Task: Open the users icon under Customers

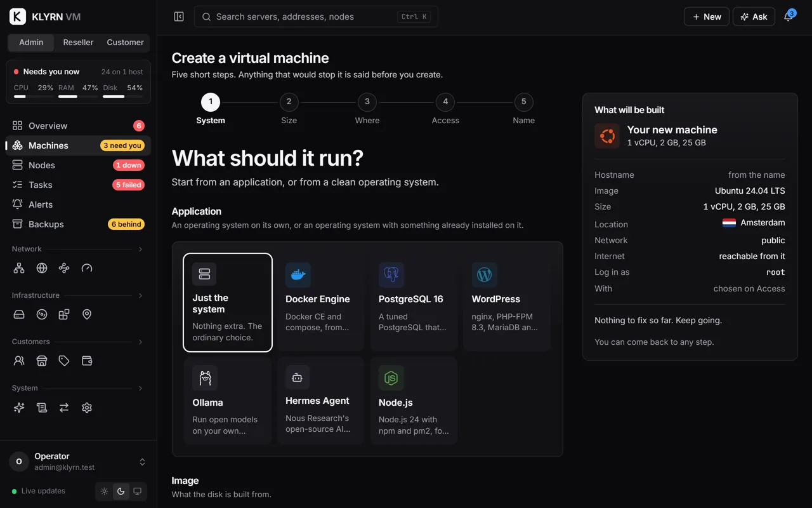Action: 19,361
